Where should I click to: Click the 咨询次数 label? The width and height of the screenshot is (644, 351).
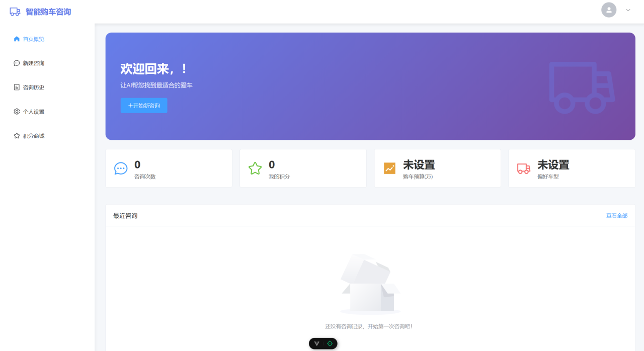[145, 177]
